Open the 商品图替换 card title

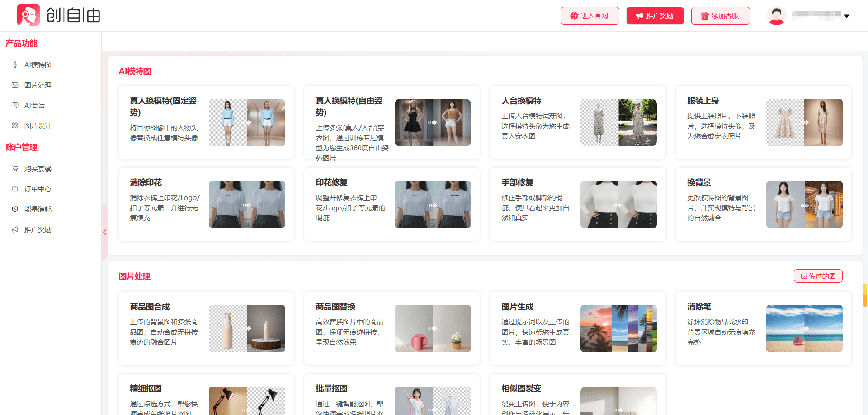(335, 307)
